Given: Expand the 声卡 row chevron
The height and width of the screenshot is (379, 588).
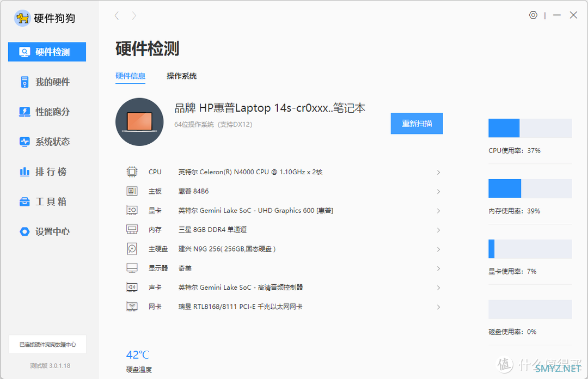Looking at the screenshot, I should point(438,288).
